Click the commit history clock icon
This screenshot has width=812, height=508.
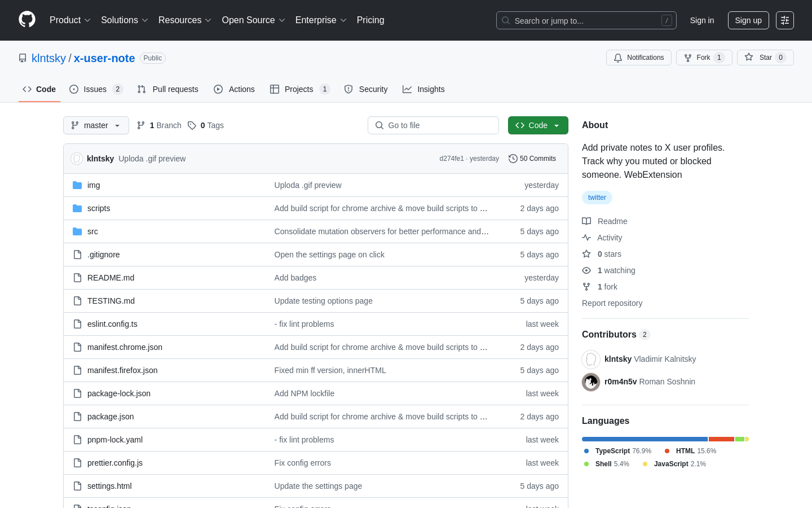pyautogui.click(x=513, y=159)
